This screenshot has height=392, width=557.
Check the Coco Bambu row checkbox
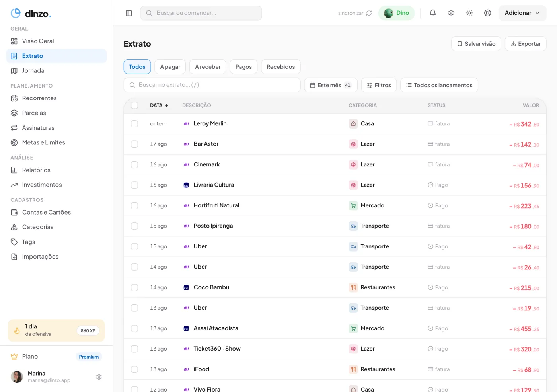coord(134,287)
